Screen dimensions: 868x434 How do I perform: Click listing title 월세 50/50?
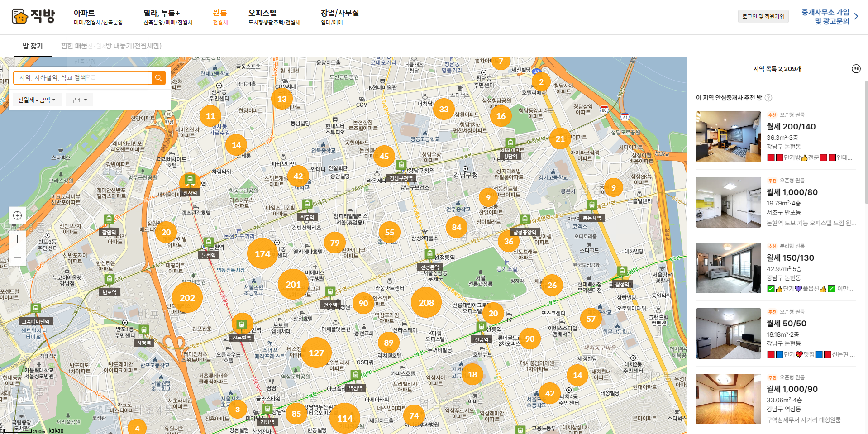click(787, 324)
